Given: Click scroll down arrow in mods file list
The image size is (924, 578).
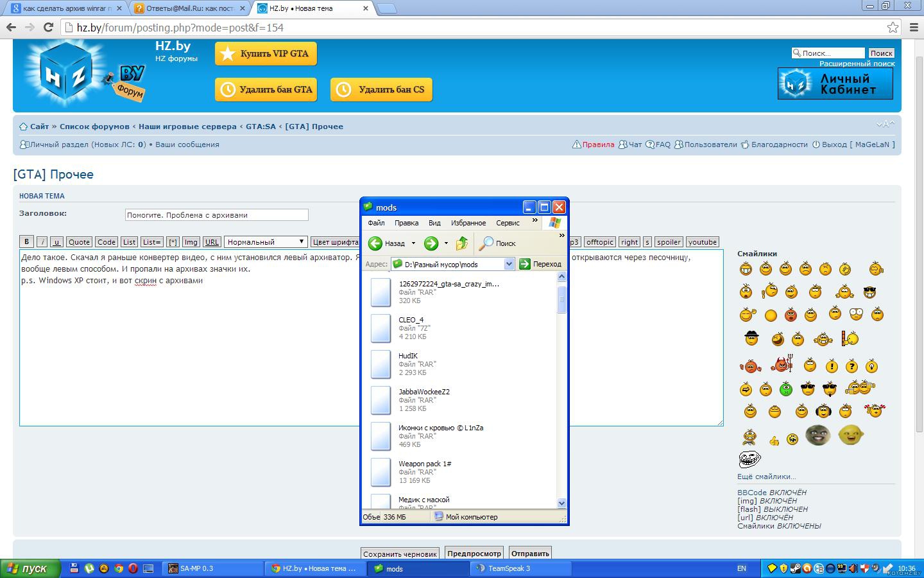Looking at the screenshot, I should pyautogui.click(x=561, y=504).
